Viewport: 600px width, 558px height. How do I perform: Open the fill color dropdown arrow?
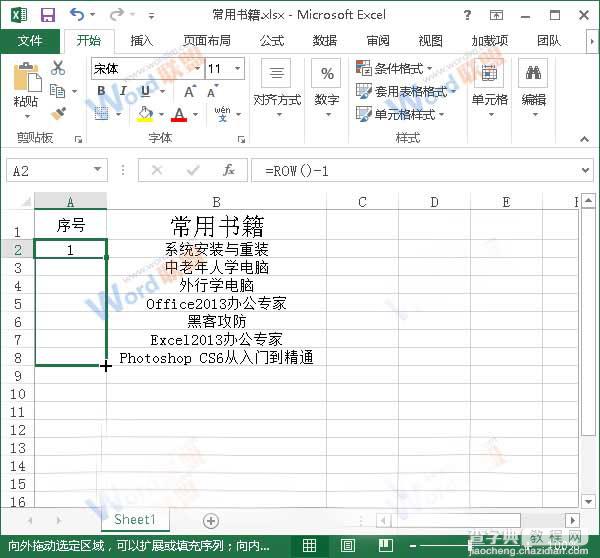161,114
